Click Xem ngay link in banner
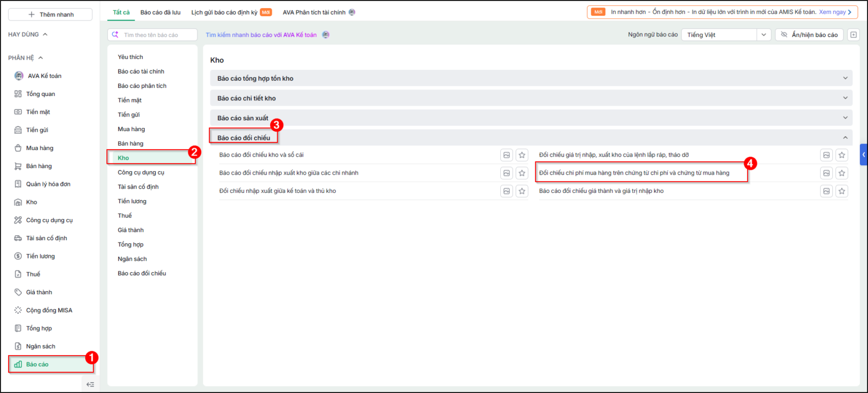This screenshot has height=393, width=868. point(835,12)
